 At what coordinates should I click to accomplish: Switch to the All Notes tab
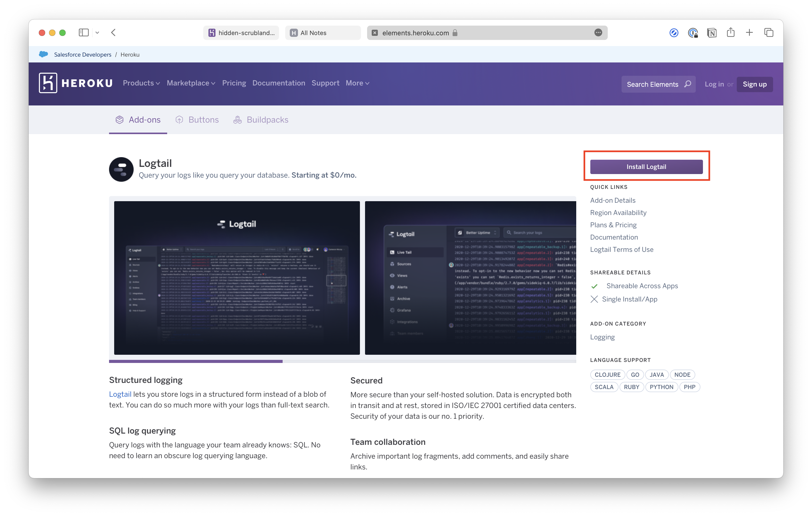323,33
